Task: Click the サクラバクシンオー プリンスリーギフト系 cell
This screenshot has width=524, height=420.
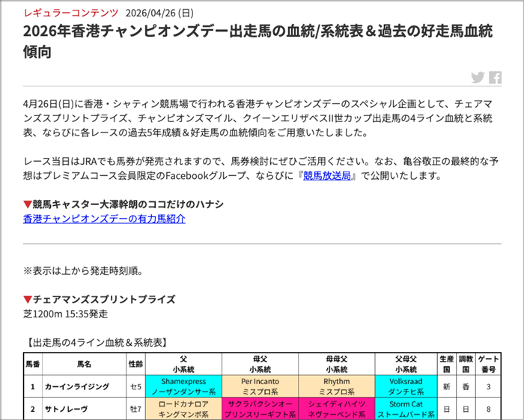Action: (260, 409)
